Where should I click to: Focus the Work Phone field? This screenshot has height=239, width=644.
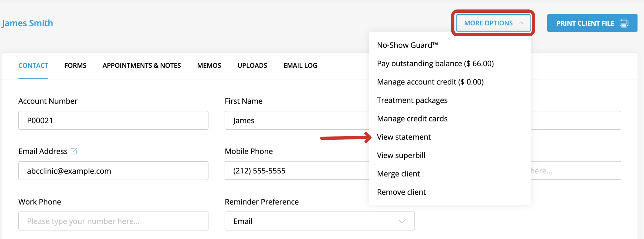pyautogui.click(x=113, y=221)
